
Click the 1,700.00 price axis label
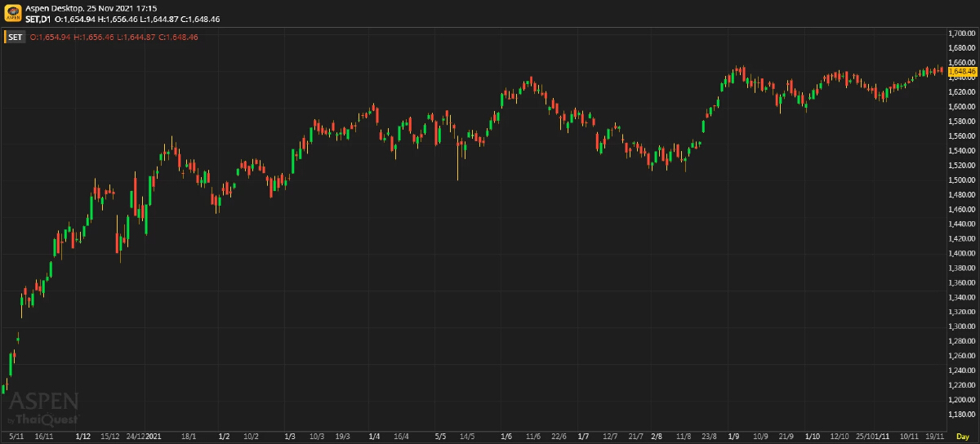(963, 33)
